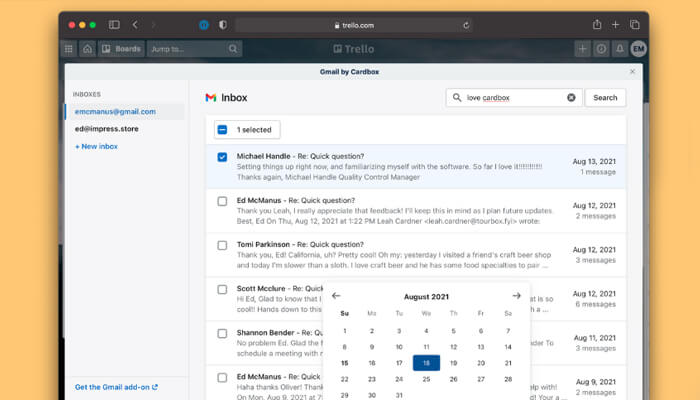This screenshot has width=700, height=400.
Task: Click the Trello logo in header
Action: [354, 49]
